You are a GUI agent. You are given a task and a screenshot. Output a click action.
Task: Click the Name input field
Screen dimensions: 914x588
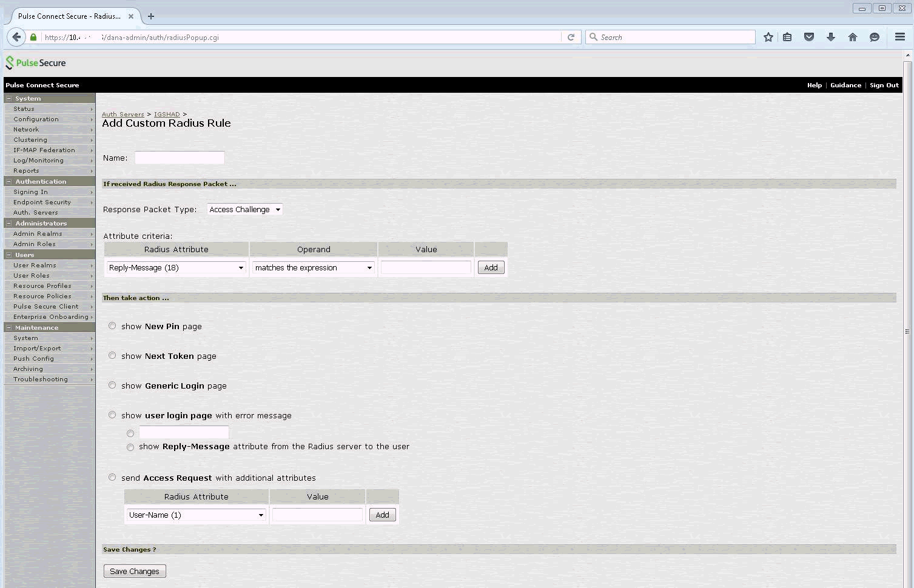pyautogui.click(x=180, y=158)
